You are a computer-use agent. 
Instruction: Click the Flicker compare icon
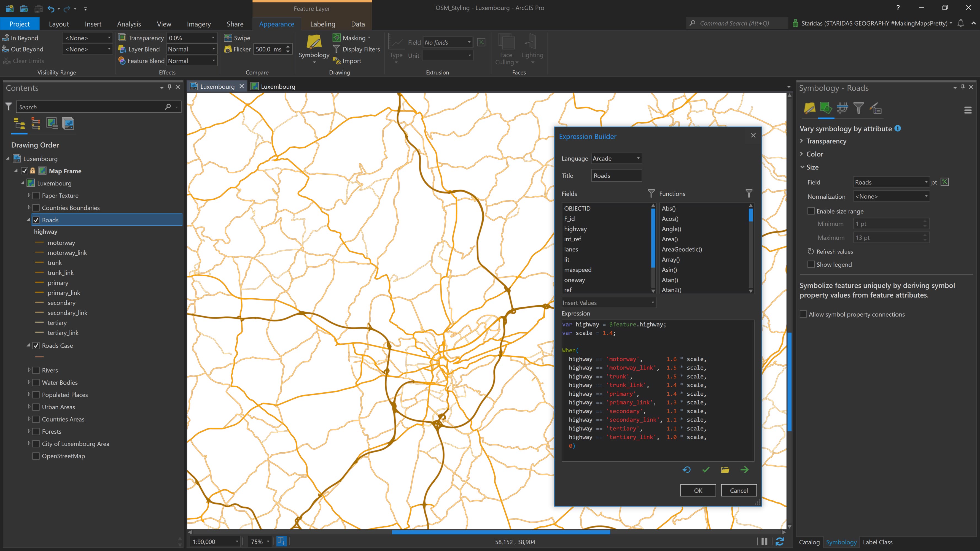pos(228,49)
